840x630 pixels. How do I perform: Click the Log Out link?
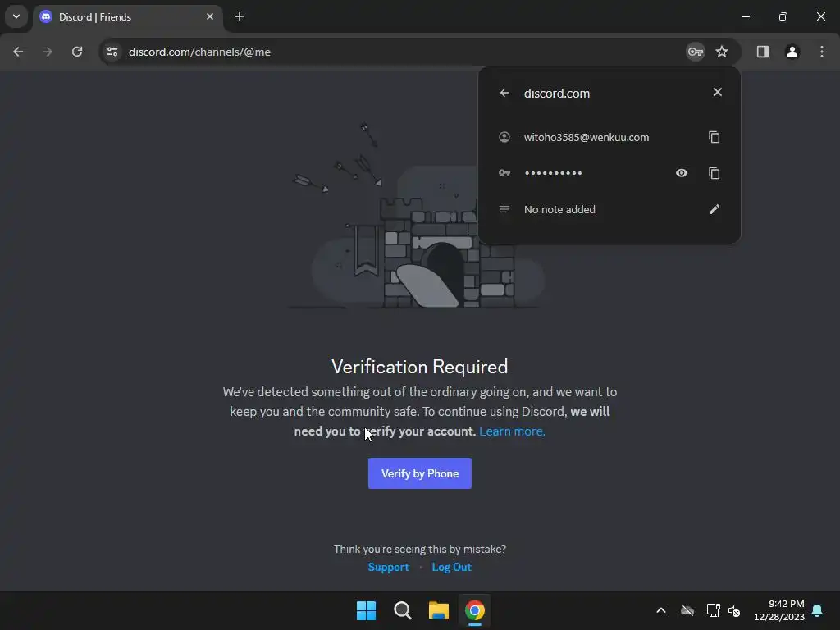[x=452, y=568]
